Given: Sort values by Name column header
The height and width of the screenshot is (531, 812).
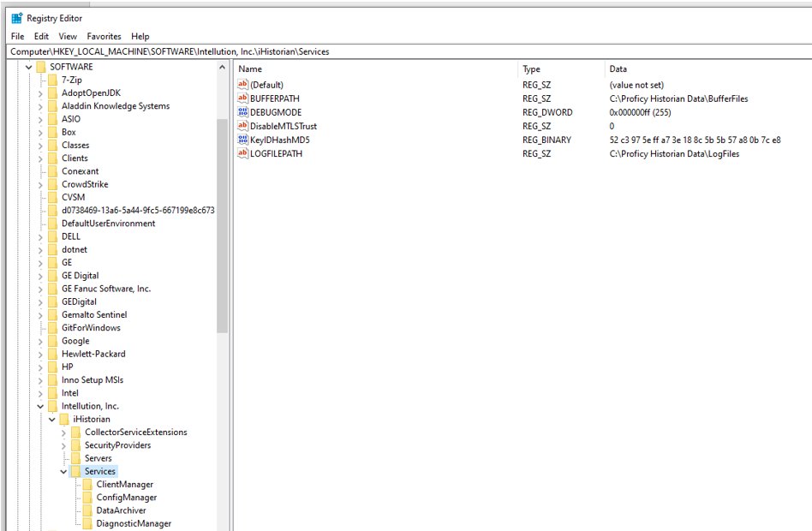Looking at the screenshot, I should 377,69.
